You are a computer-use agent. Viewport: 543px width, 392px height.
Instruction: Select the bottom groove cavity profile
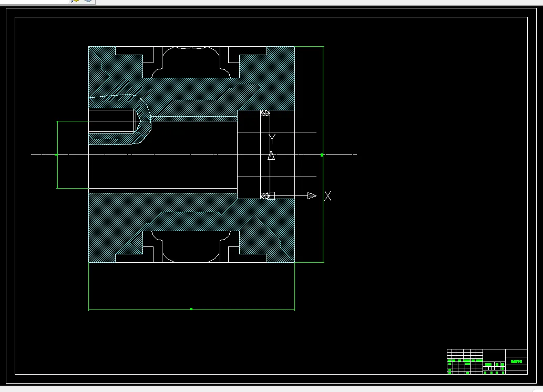pos(191,246)
